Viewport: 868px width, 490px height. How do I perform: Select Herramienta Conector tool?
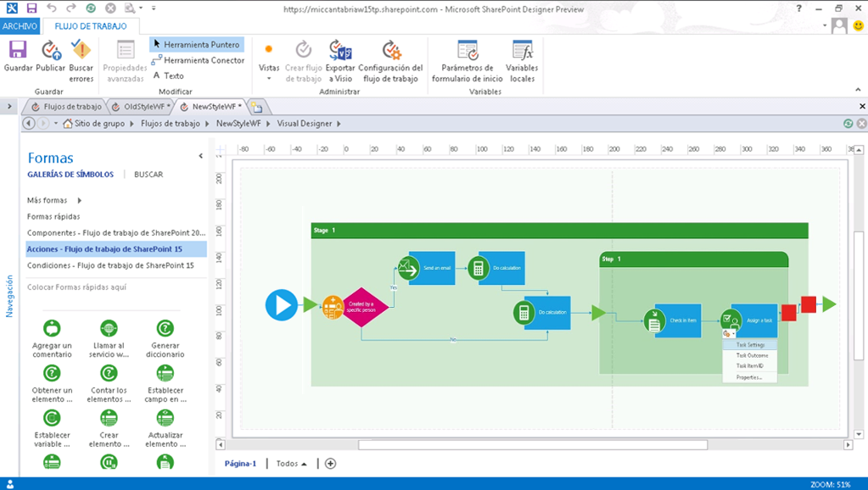click(x=198, y=59)
